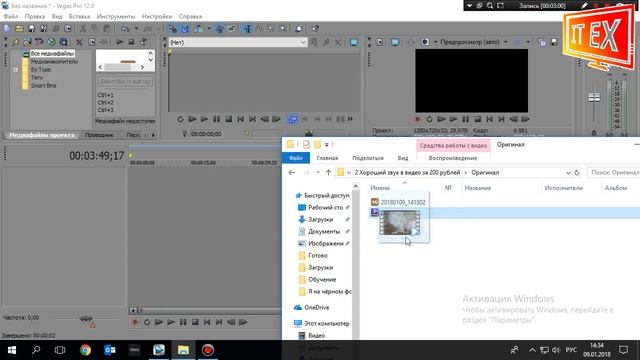Create a new project from Vegas toolbar
This screenshot has height=360, width=640.
[7, 29]
